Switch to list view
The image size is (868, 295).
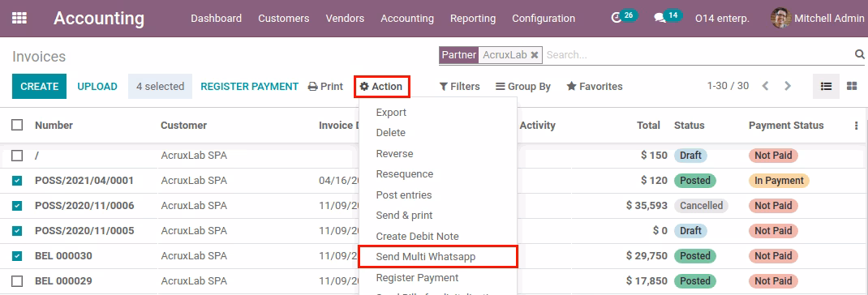click(x=826, y=87)
